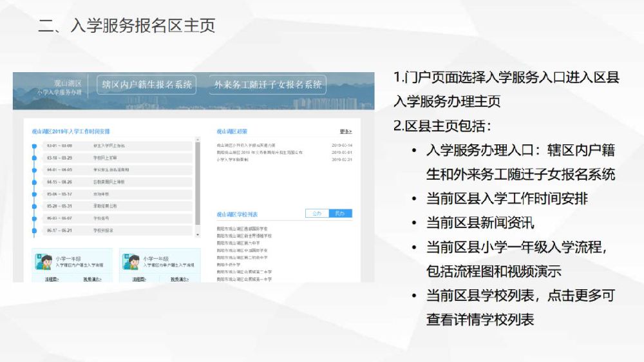Click slide title 二、入学服务报名区主页
Image resolution: width=644 pixels, height=362 pixels.
(x=126, y=26)
